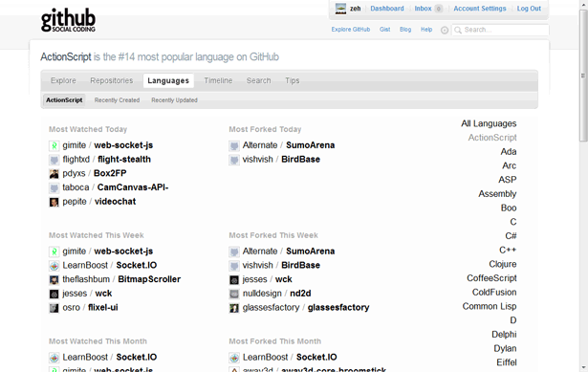
Task: Open the Blog link
Action: pyautogui.click(x=405, y=30)
